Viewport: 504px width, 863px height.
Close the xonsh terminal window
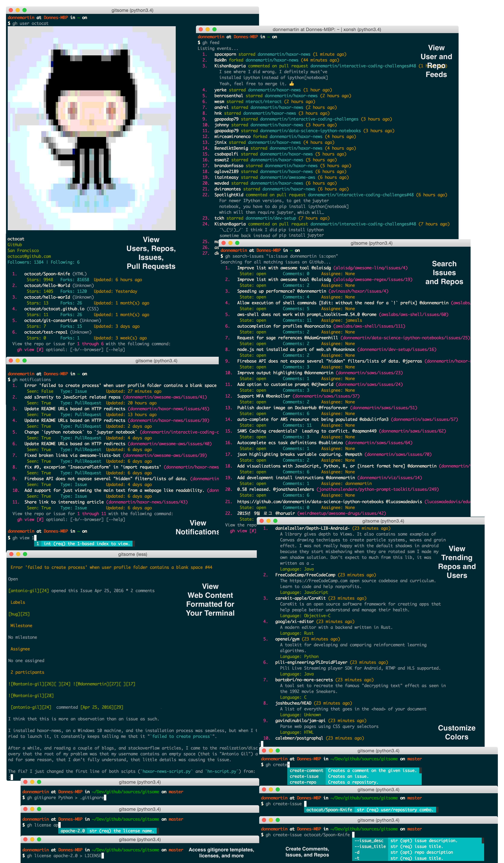[x=201, y=29]
